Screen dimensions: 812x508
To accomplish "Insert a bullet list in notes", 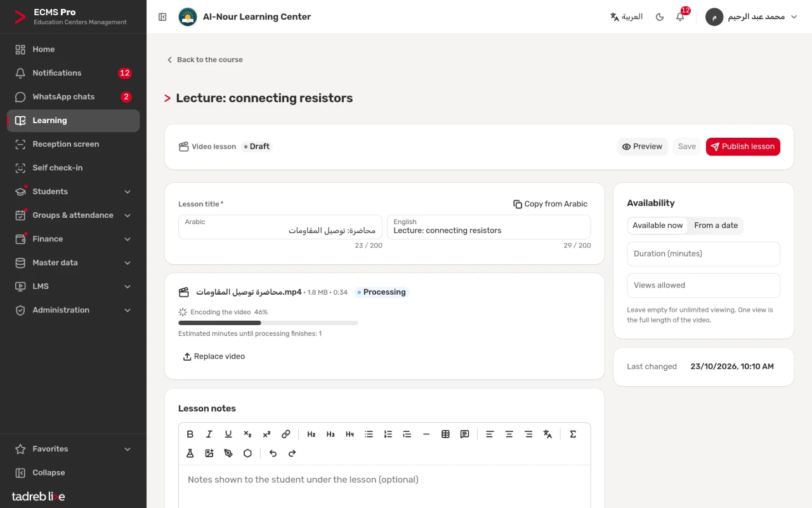I will [369, 434].
